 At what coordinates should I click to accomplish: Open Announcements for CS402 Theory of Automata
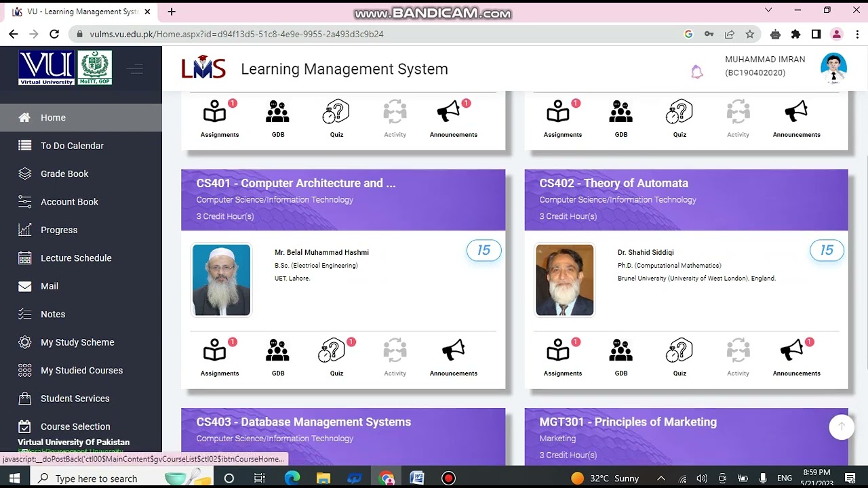pyautogui.click(x=796, y=357)
